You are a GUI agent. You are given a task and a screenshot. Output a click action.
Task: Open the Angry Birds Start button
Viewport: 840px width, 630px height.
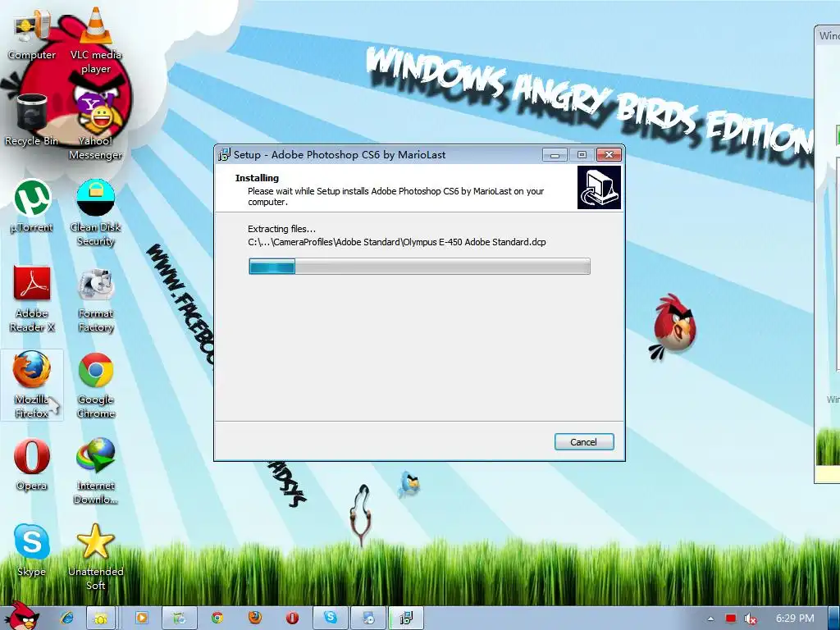21,616
